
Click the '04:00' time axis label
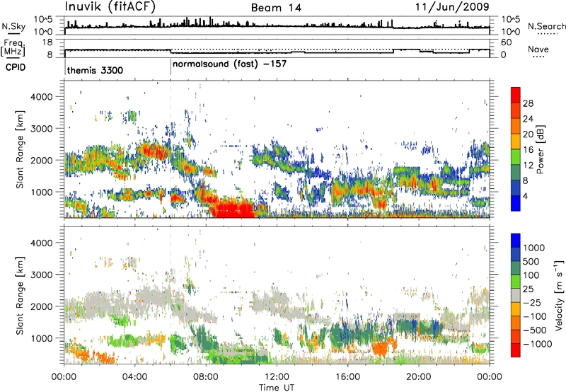pos(134,377)
